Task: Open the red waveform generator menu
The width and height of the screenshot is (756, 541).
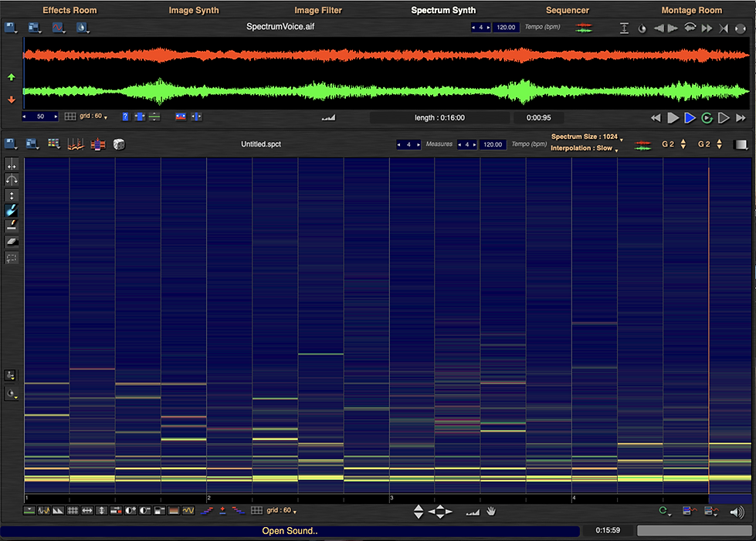Action: (59, 28)
